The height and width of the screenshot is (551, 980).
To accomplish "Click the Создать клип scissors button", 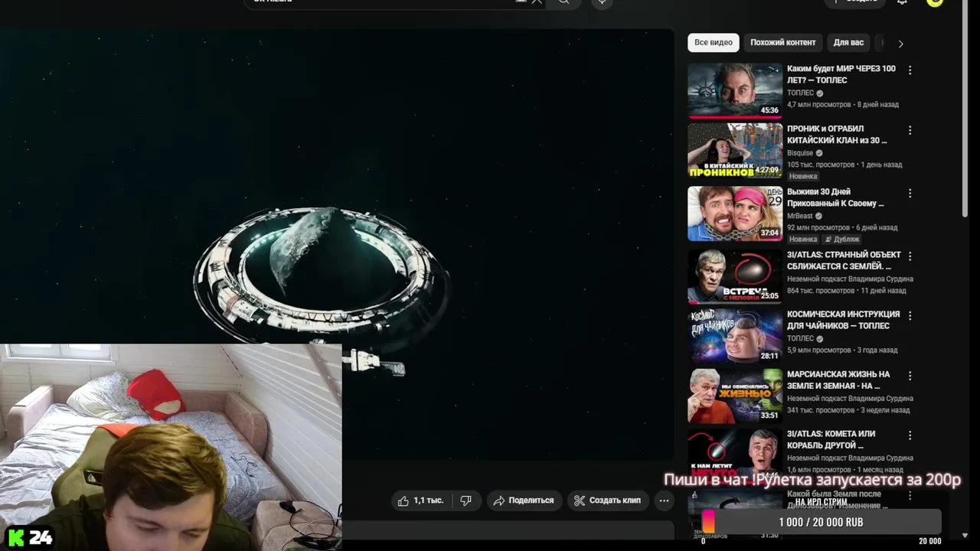I will click(x=608, y=500).
